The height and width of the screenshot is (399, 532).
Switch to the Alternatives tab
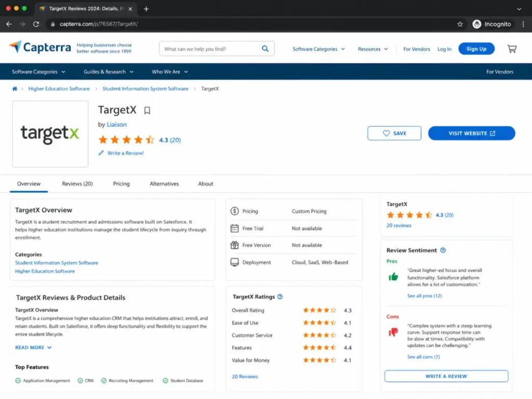pos(164,183)
